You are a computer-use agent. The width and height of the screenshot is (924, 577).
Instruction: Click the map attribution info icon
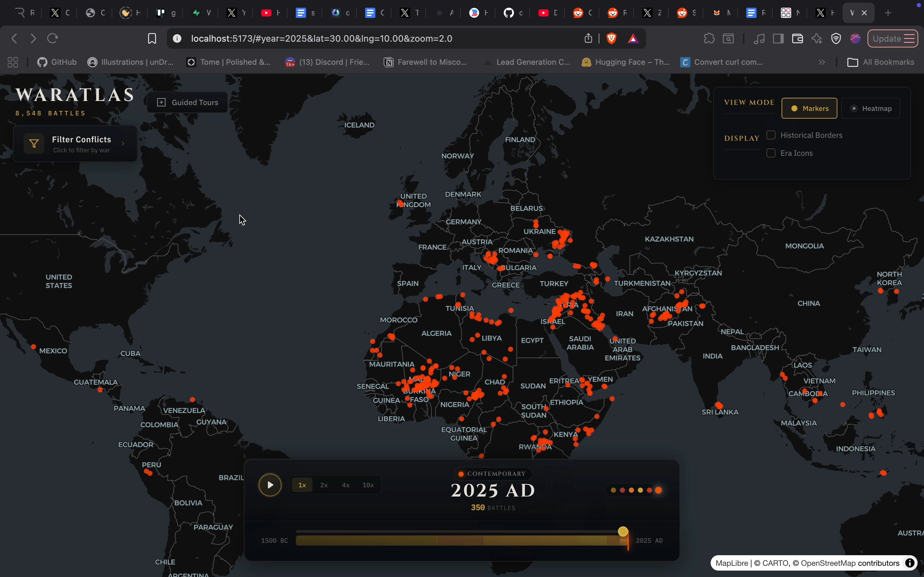pos(910,563)
